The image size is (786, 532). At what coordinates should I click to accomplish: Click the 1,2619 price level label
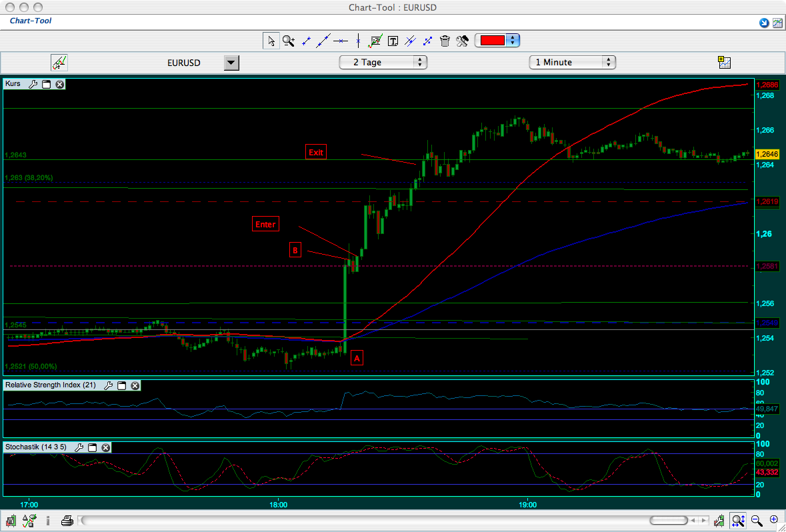(x=767, y=201)
